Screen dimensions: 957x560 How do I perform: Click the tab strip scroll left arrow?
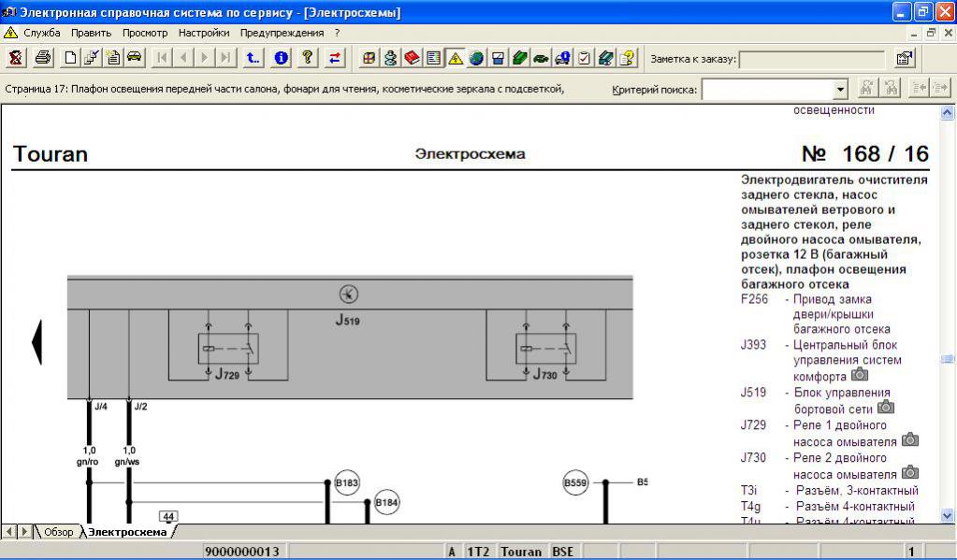[x=9, y=531]
